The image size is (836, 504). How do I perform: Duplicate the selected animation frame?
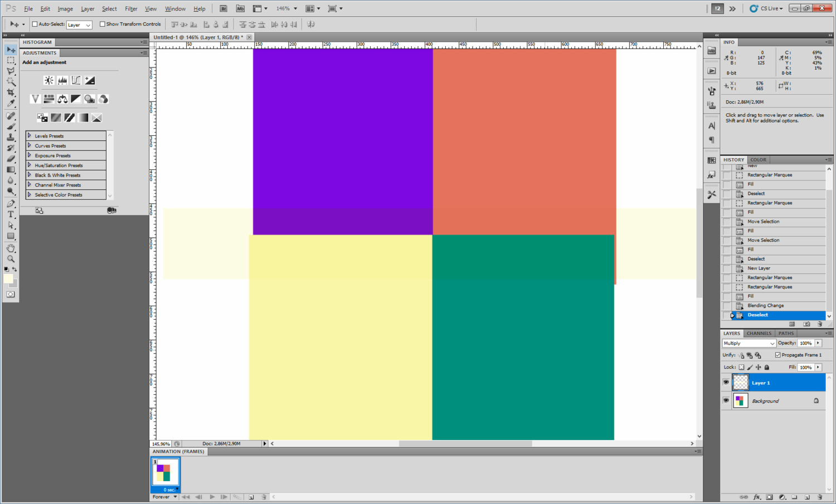tap(251, 497)
